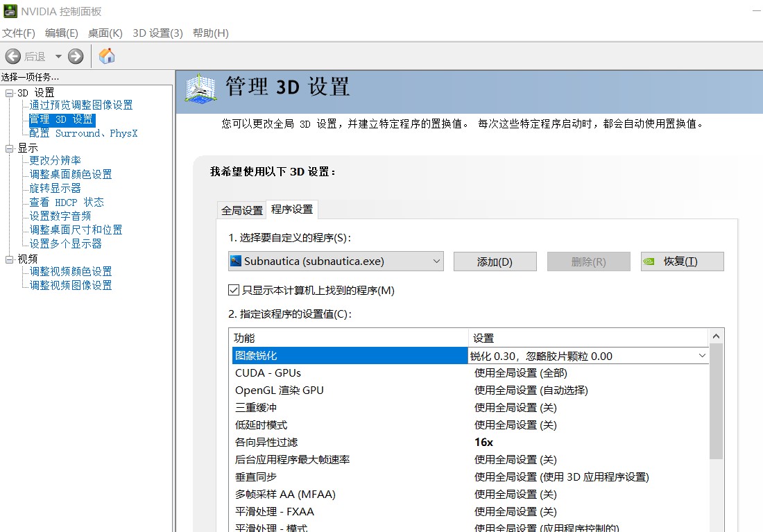
Task: Select the OpenGL 渲染 GPU row
Action: point(470,391)
